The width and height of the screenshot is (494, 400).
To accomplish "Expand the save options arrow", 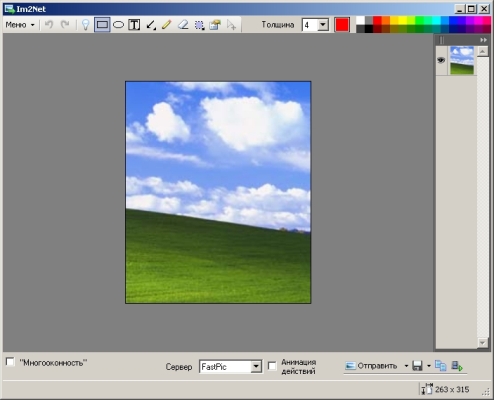I will pos(429,366).
